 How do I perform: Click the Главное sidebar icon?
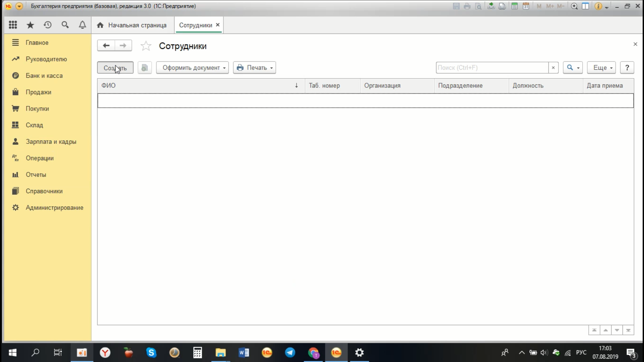point(15,43)
